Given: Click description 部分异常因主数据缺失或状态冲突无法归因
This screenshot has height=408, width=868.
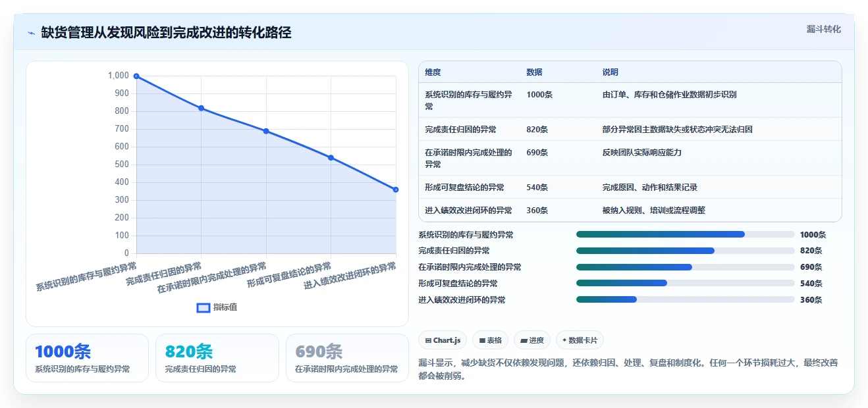Looking at the screenshot, I should pos(677,130).
